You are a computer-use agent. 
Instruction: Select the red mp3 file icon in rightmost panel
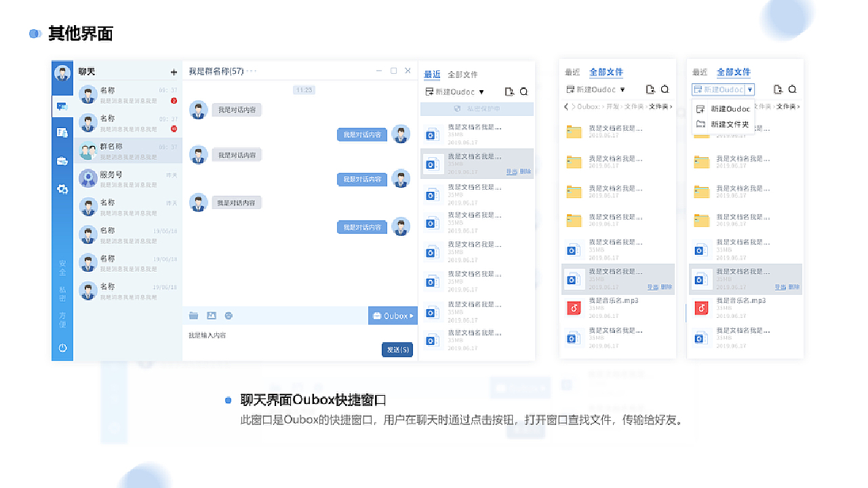pyautogui.click(x=701, y=308)
